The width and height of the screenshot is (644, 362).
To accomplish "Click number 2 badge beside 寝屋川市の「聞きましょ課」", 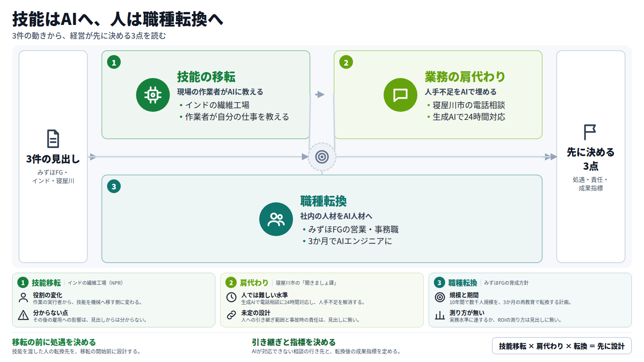I will (231, 283).
